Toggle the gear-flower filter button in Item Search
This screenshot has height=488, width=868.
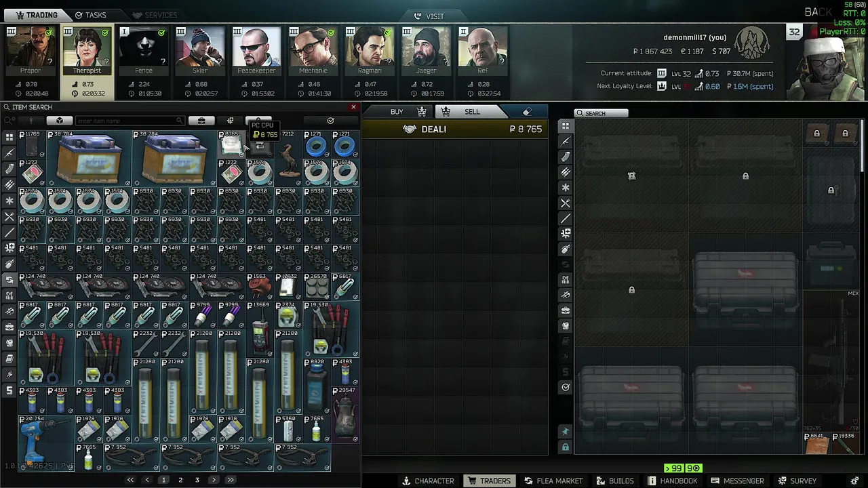[x=230, y=121]
